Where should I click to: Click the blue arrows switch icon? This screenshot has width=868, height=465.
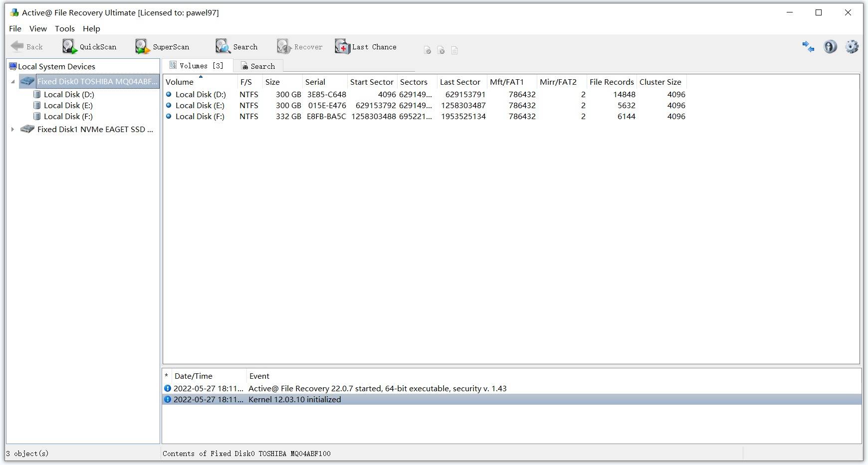pos(808,47)
